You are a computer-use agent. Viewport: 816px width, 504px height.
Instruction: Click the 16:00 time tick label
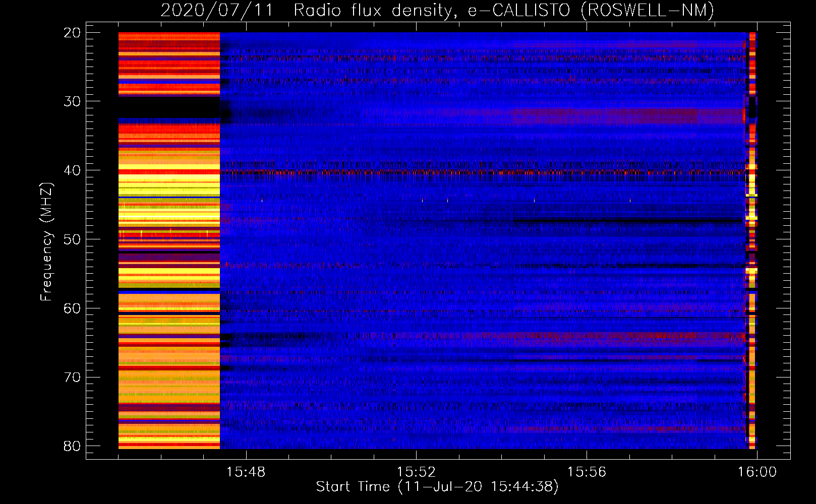pos(757,472)
